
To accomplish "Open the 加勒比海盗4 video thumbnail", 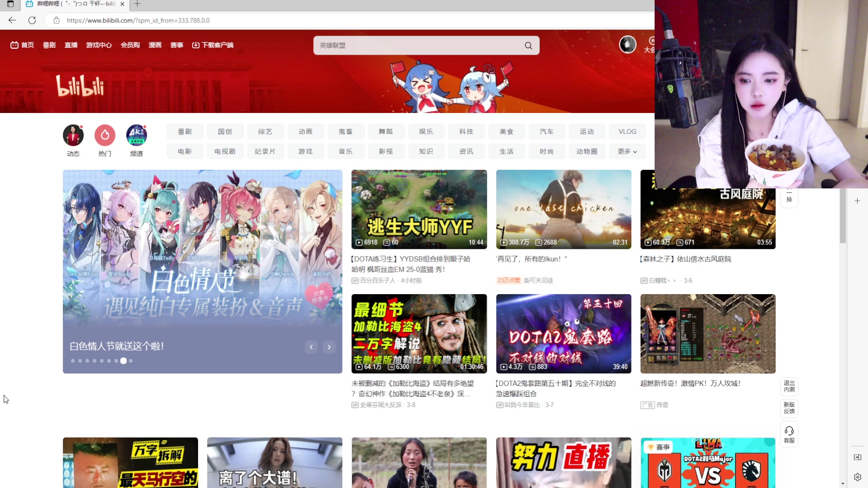I will point(419,333).
